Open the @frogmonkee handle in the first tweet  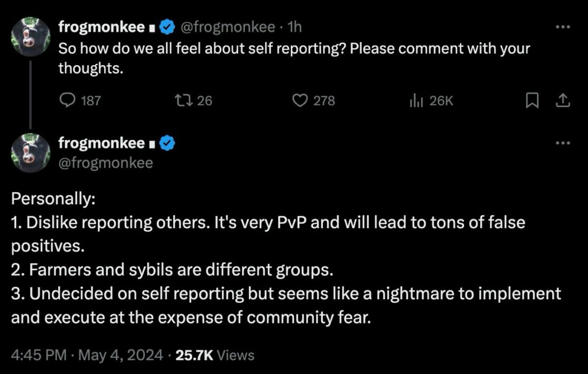(228, 27)
